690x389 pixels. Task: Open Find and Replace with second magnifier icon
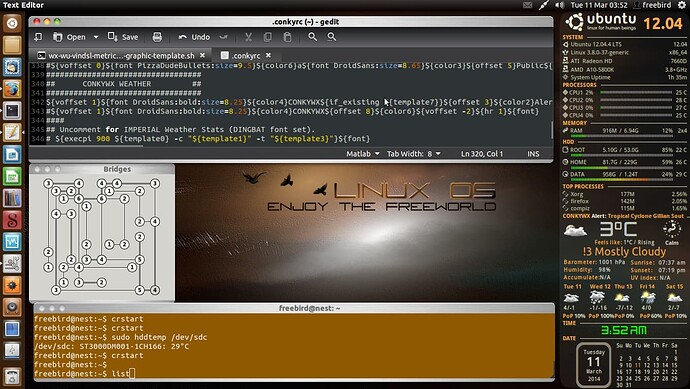332,37
